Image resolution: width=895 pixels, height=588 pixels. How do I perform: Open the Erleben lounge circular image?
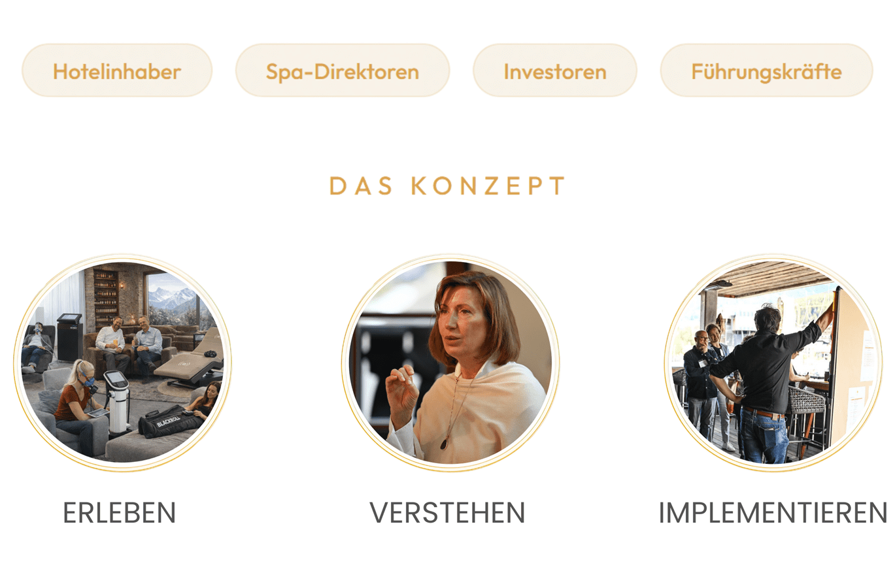[122, 363]
